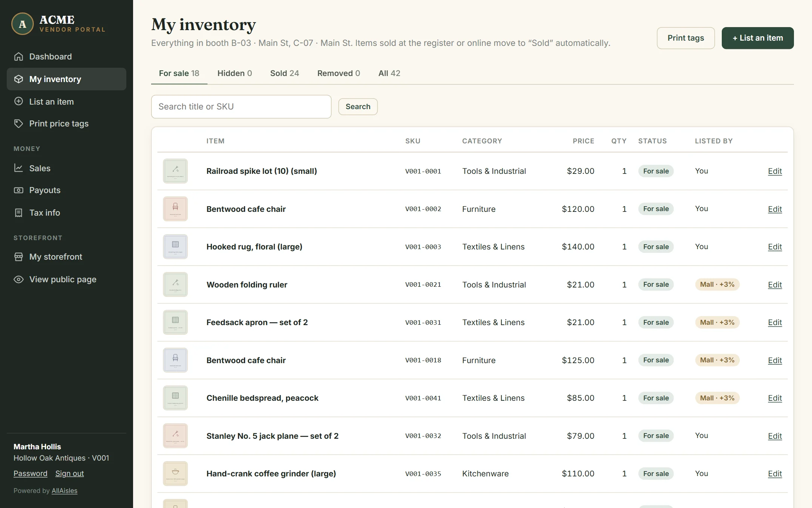Open Payouts in the sidebar
812x508 pixels.
click(x=67, y=190)
